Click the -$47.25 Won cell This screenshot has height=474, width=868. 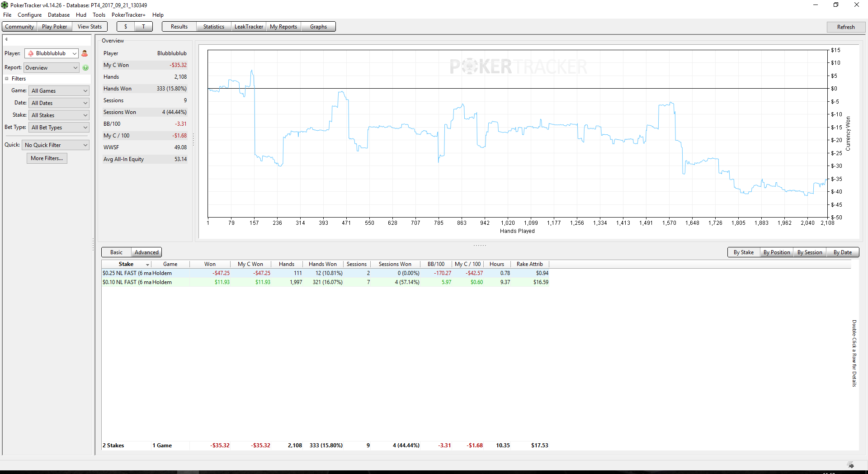pos(221,273)
